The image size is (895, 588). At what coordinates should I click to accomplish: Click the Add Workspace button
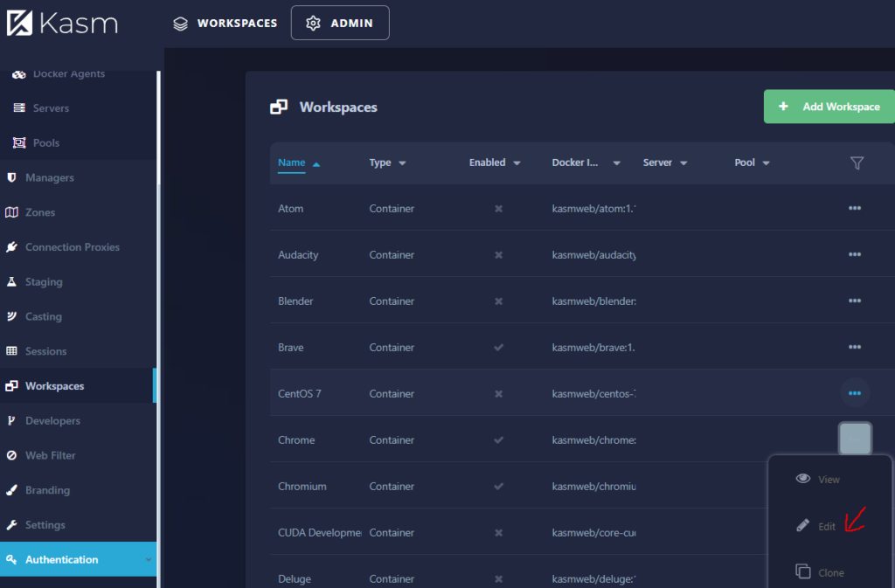tap(830, 107)
